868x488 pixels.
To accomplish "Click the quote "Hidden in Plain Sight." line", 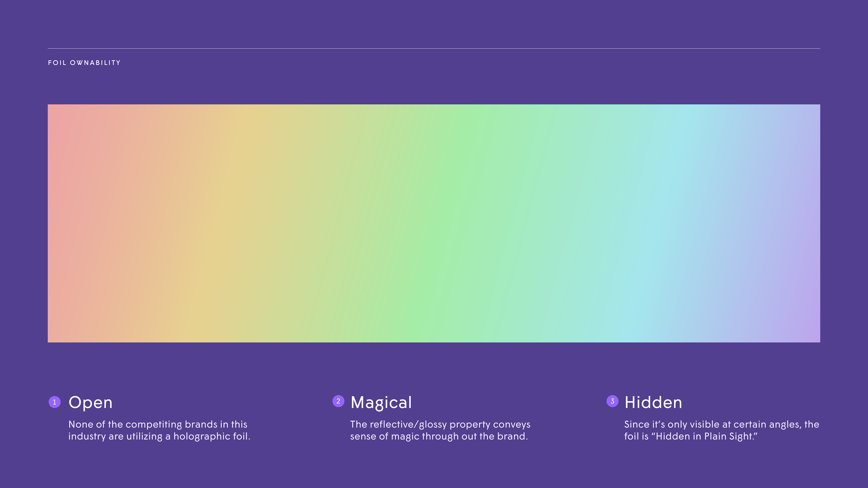I will 691,436.
